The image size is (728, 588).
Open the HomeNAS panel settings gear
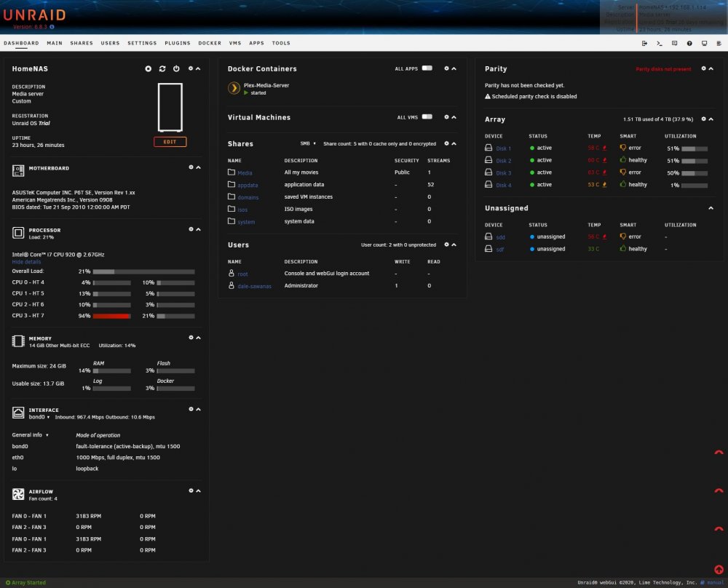point(190,68)
